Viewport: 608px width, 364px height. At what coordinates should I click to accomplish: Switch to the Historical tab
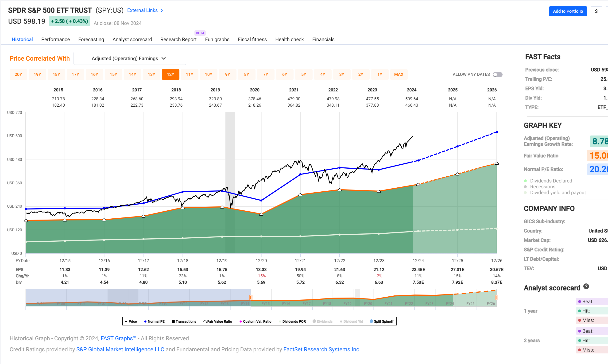pos(22,39)
